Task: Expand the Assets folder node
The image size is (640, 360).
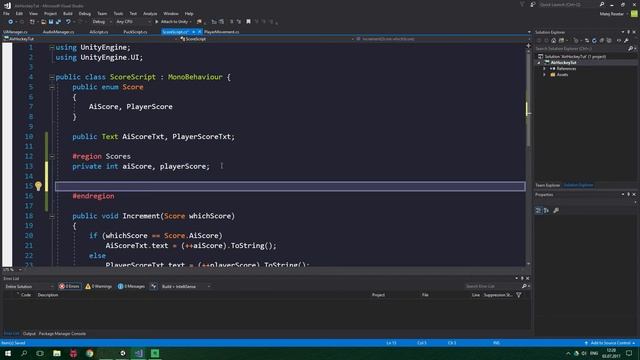Action: 545,75
